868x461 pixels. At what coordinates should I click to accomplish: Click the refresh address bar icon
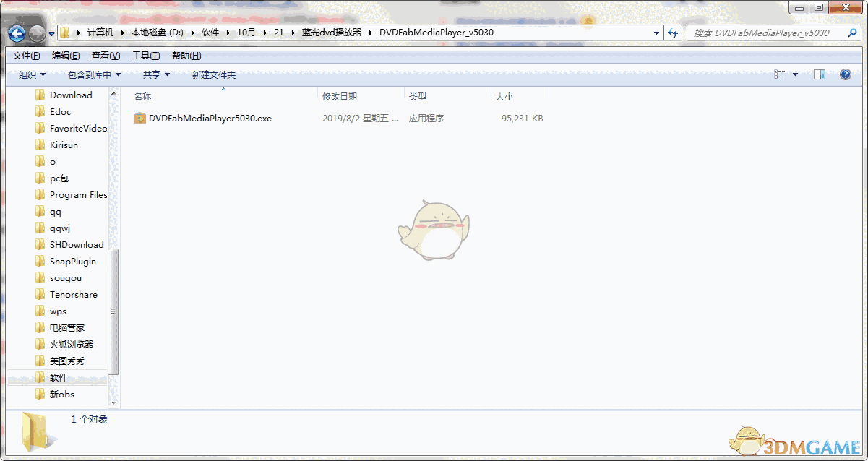point(672,33)
